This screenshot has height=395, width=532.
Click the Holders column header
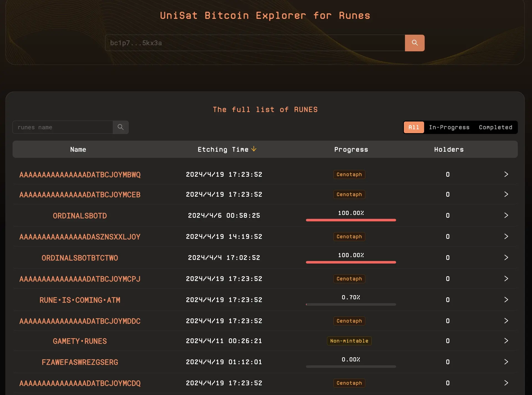[x=449, y=150]
